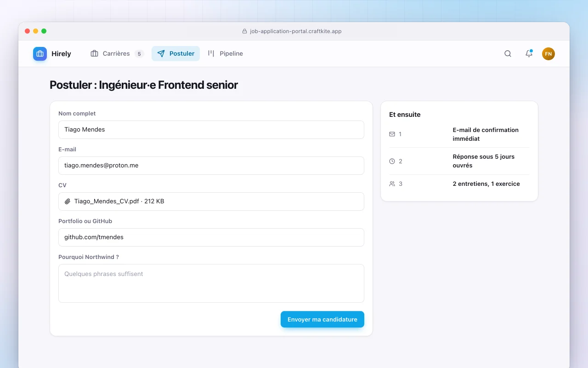
Task: Open the search magnifier icon
Action: (508, 54)
